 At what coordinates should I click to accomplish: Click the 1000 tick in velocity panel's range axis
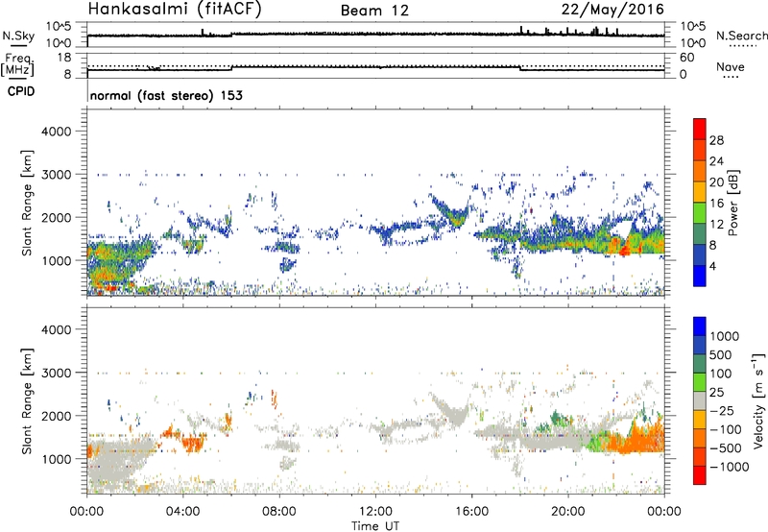click(x=56, y=458)
